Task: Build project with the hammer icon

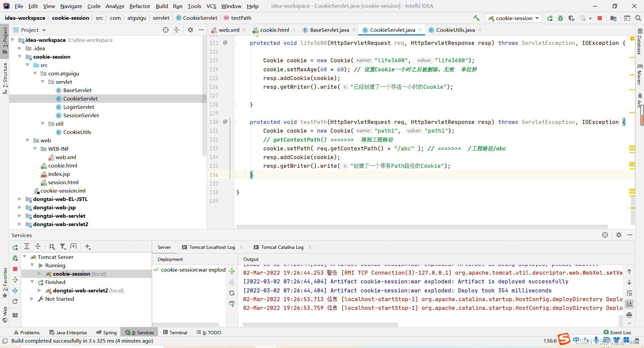Action: click(x=476, y=18)
